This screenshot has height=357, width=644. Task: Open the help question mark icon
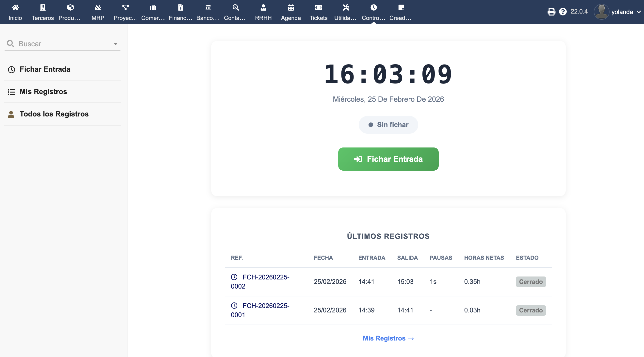(x=563, y=12)
